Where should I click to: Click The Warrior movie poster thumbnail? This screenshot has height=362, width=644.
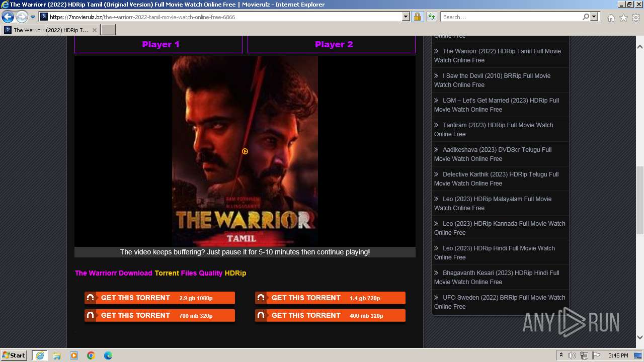tap(245, 151)
